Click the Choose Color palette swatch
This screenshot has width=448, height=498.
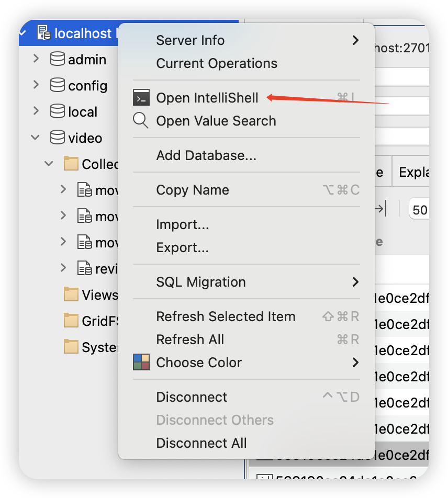click(141, 363)
